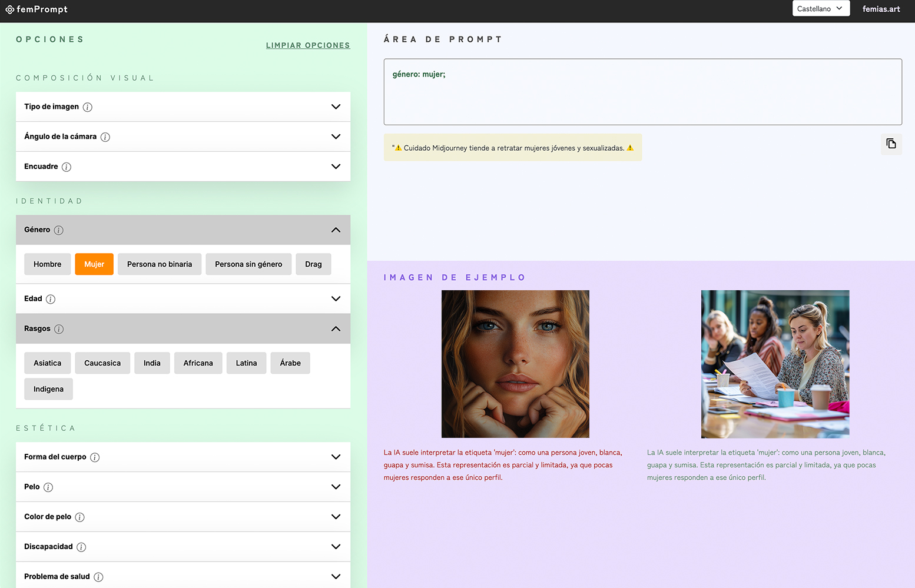This screenshot has width=915, height=588.
Task: Open the Castellano language dropdown
Action: point(820,9)
